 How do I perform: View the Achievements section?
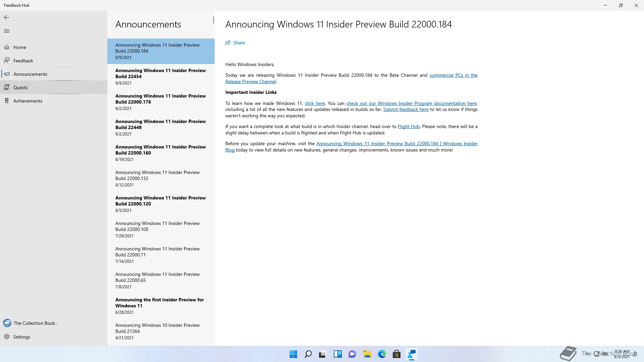[54, 101]
